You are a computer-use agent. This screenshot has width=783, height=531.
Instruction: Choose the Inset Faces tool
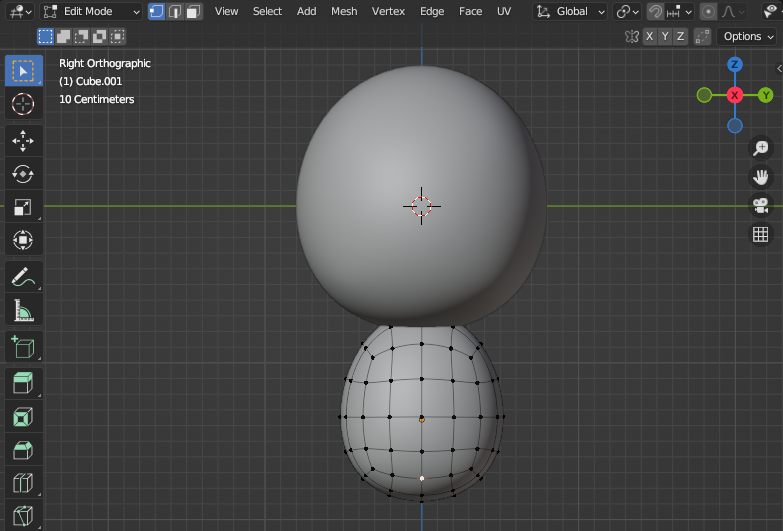coord(23,416)
